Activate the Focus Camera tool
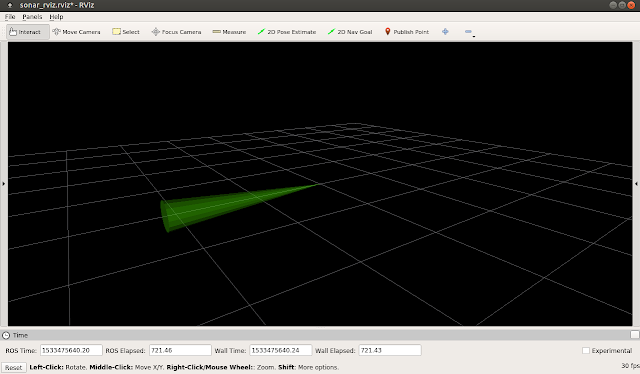The height and width of the screenshot is (374, 640). point(176,32)
